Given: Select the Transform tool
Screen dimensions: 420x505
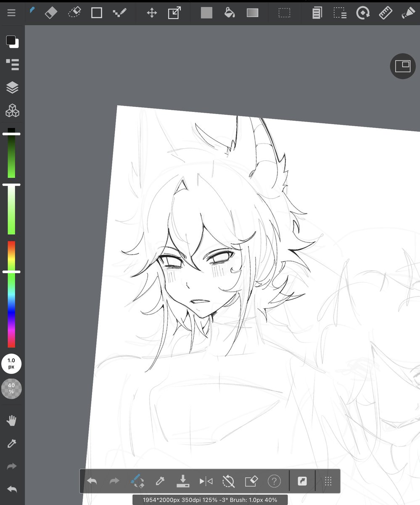Looking at the screenshot, I should 174,13.
